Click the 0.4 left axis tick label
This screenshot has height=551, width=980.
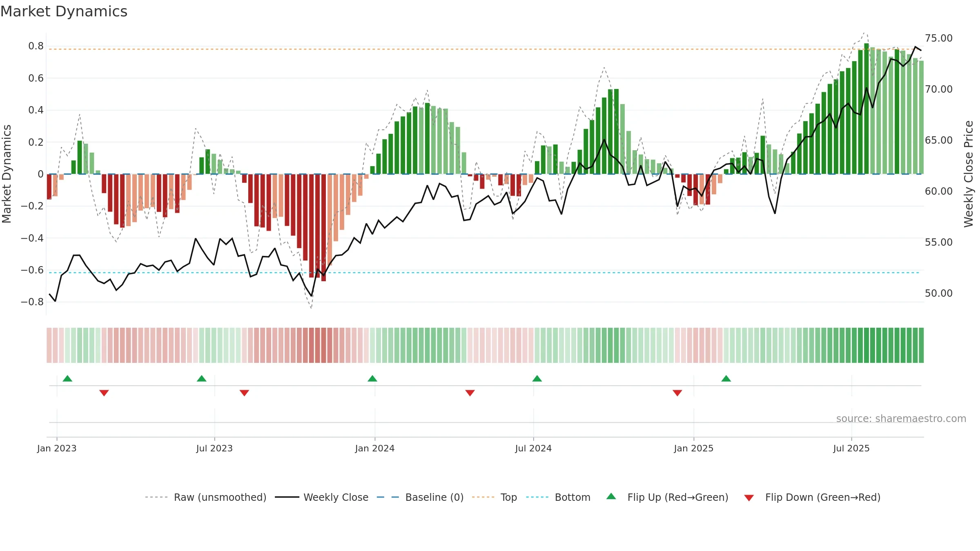[x=36, y=110]
